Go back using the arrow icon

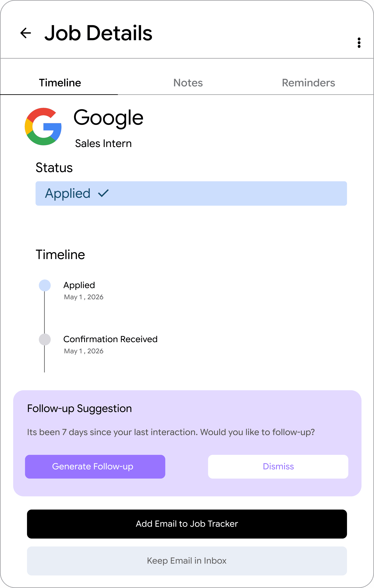coord(26,33)
